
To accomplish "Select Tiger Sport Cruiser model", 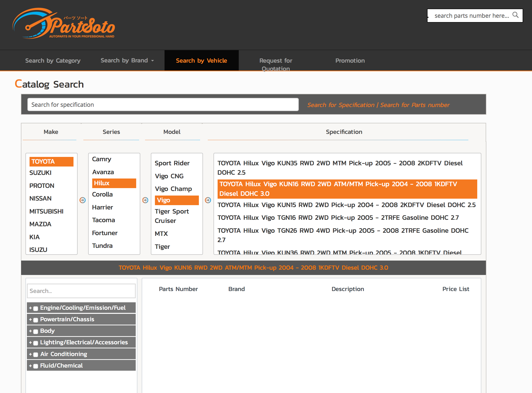I will 172,216.
